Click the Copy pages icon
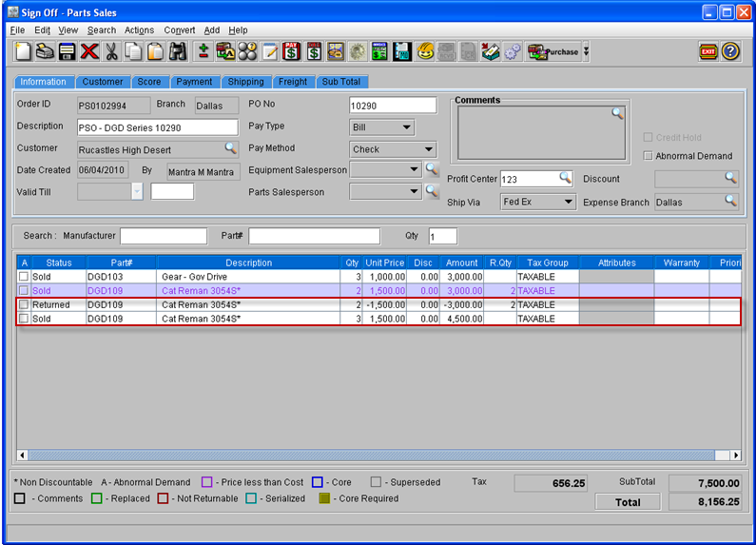Image resolution: width=756 pixels, height=545 pixels. (x=133, y=51)
